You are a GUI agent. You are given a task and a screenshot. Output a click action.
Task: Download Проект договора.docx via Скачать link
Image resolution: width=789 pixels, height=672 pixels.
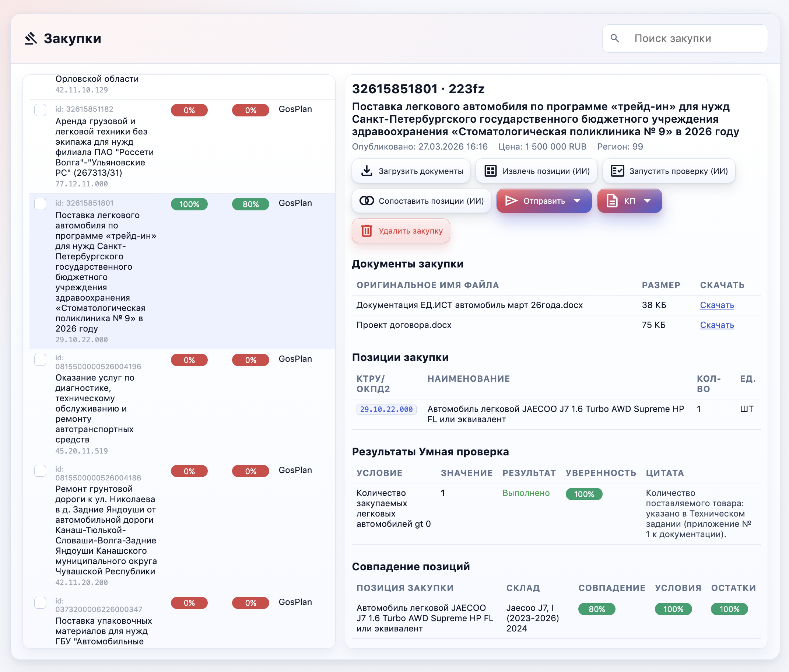tap(716, 325)
